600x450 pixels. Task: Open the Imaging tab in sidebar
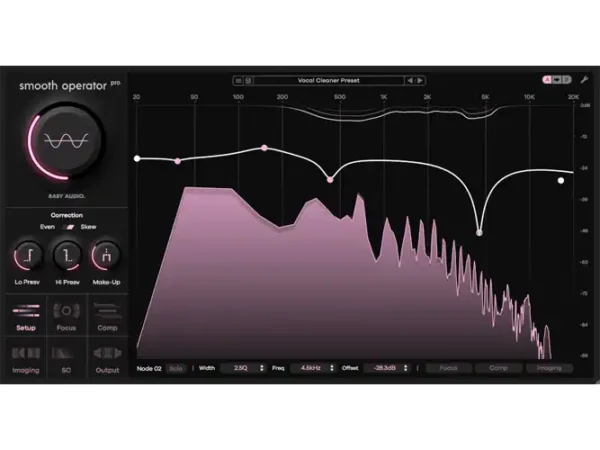(26, 359)
